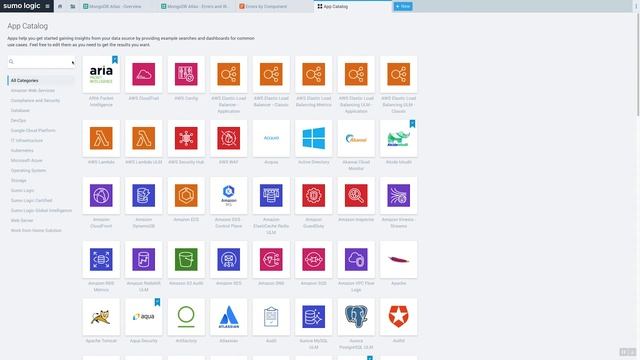Open the Alcide kAudit app tile
This screenshot has width=640, height=360.
coord(398,138)
